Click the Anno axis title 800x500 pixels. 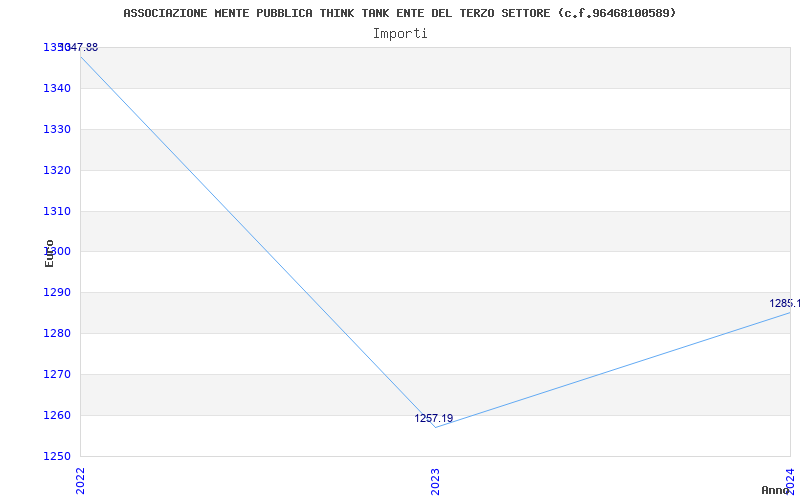[776, 490]
